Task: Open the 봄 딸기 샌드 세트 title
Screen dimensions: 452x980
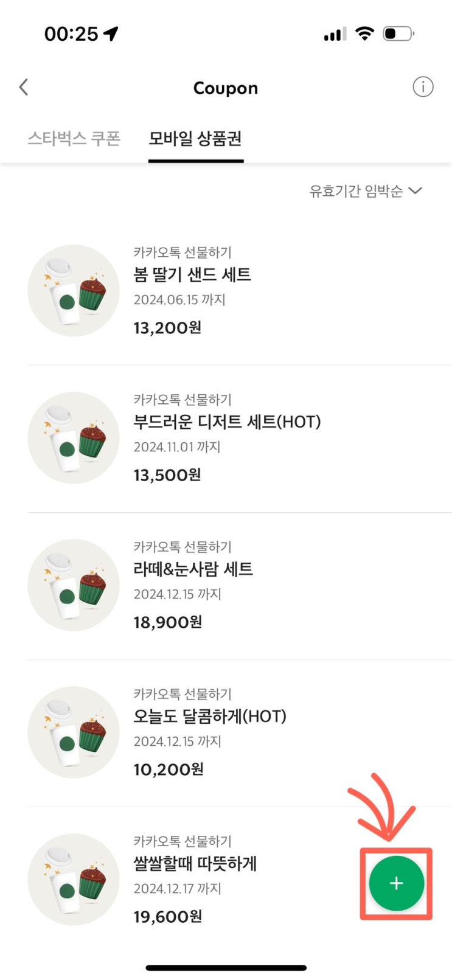Action: [x=192, y=275]
